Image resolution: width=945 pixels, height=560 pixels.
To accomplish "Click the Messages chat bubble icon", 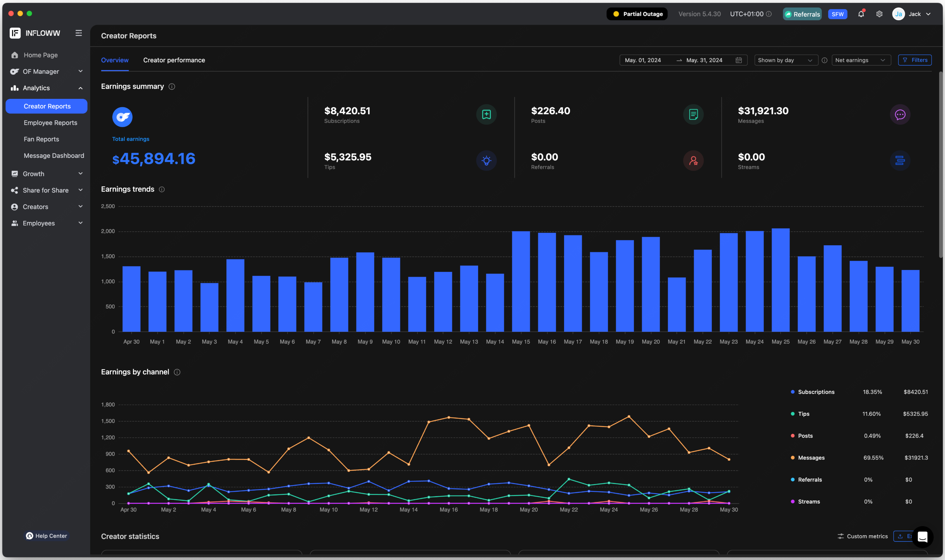I will pyautogui.click(x=900, y=114).
